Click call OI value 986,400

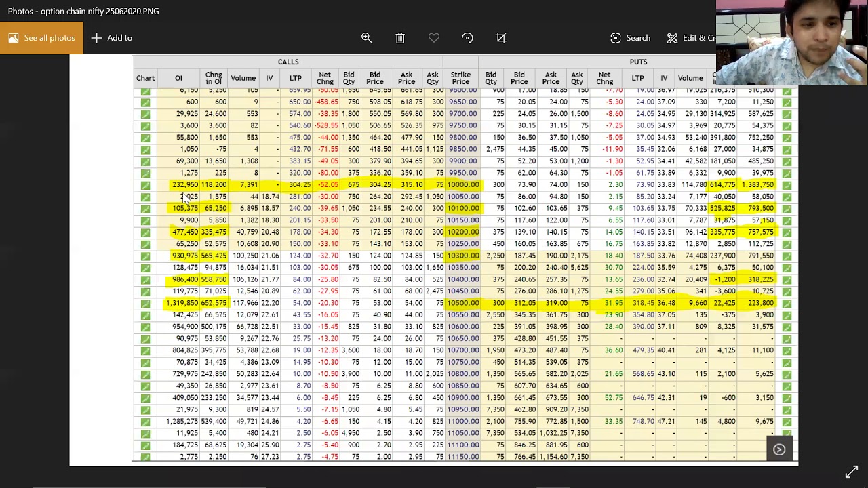[x=185, y=280]
